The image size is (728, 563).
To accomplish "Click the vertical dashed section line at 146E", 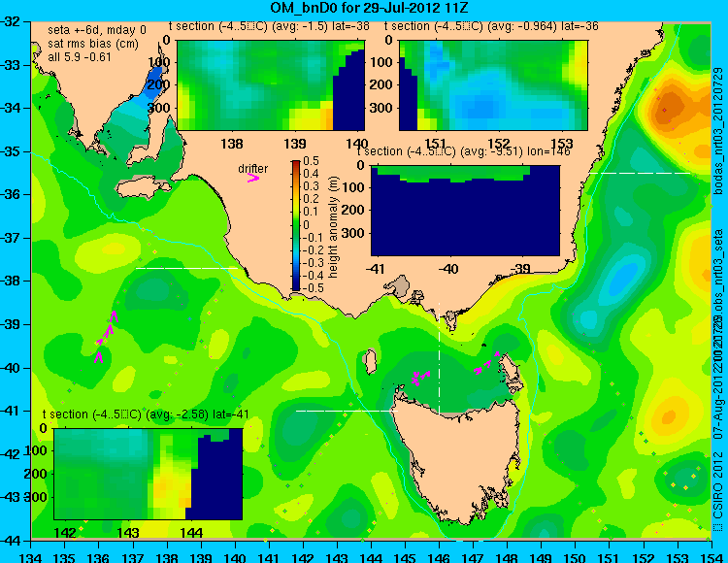I will click(x=439, y=358).
